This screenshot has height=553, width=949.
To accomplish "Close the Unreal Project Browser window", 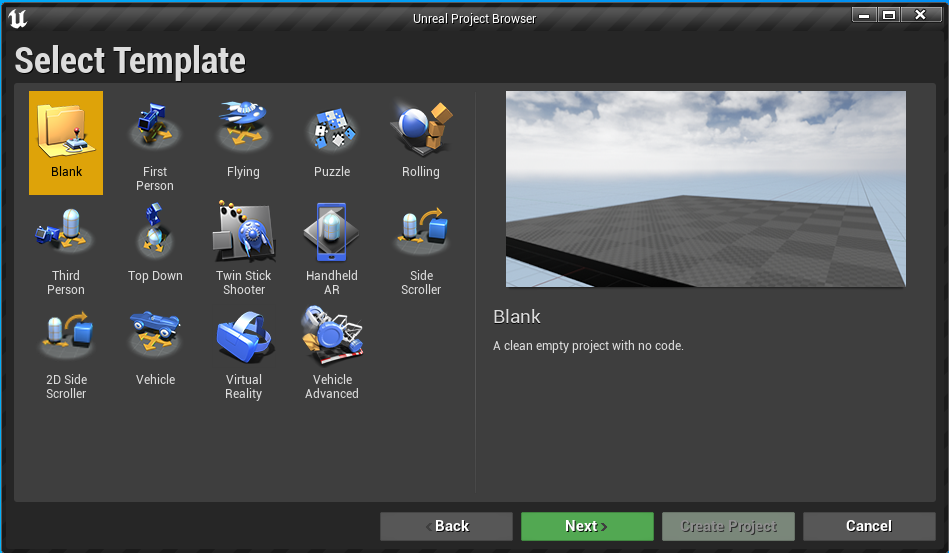I will pyautogui.click(x=921, y=15).
